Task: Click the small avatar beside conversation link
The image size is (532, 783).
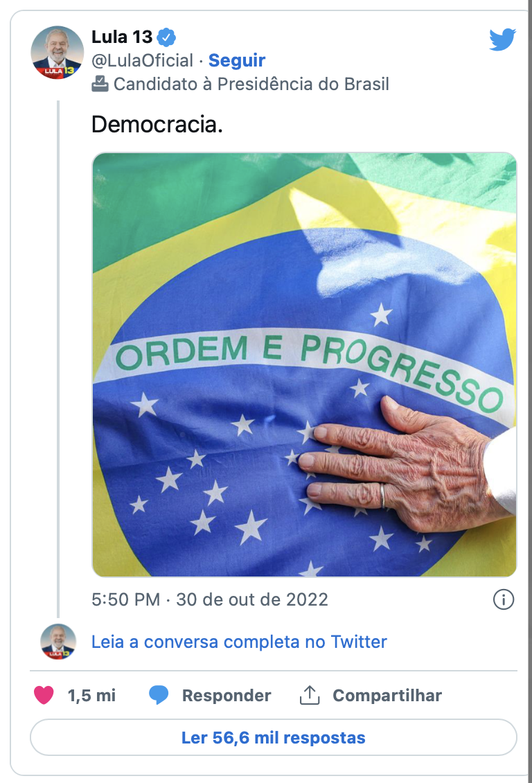Action: point(57,641)
